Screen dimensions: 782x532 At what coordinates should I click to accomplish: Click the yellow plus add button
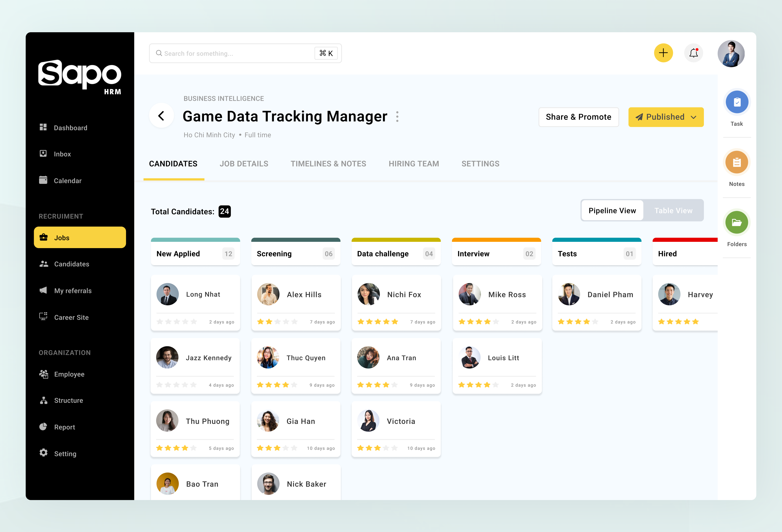tap(663, 53)
